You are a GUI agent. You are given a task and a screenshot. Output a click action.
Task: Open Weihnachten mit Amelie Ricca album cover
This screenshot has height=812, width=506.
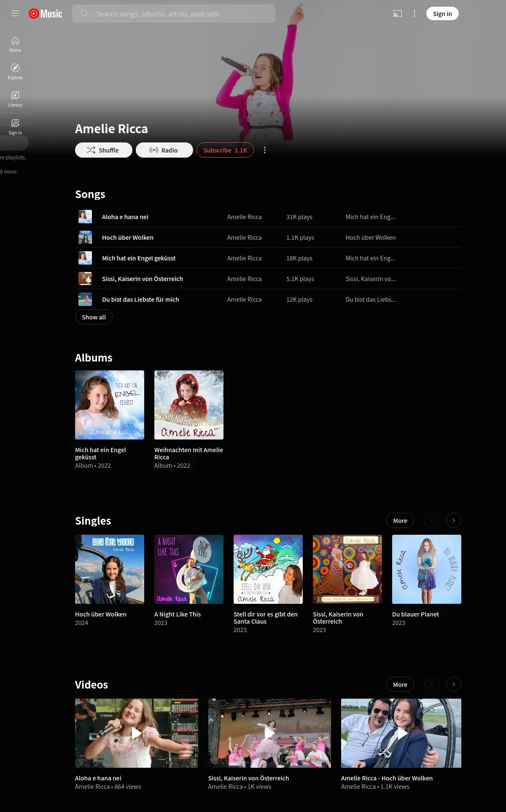(189, 405)
